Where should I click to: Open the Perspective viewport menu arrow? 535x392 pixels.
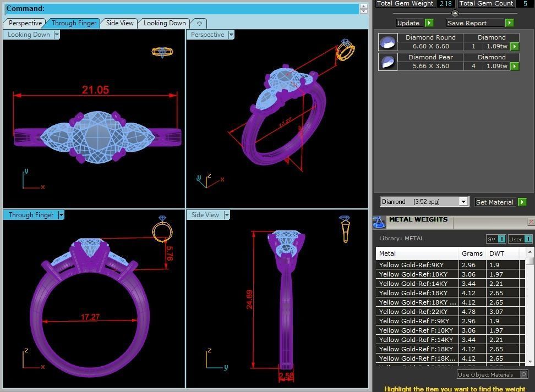[231, 35]
